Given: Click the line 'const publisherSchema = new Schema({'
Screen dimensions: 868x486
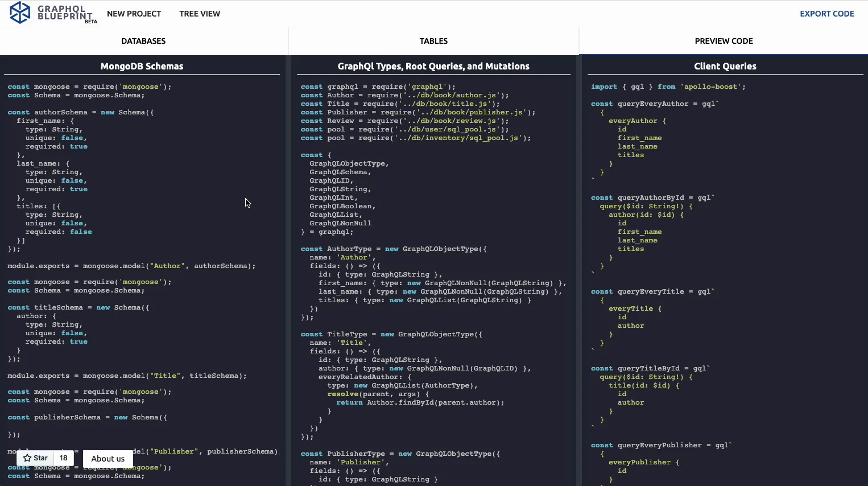Looking at the screenshot, I should (88, 418).
